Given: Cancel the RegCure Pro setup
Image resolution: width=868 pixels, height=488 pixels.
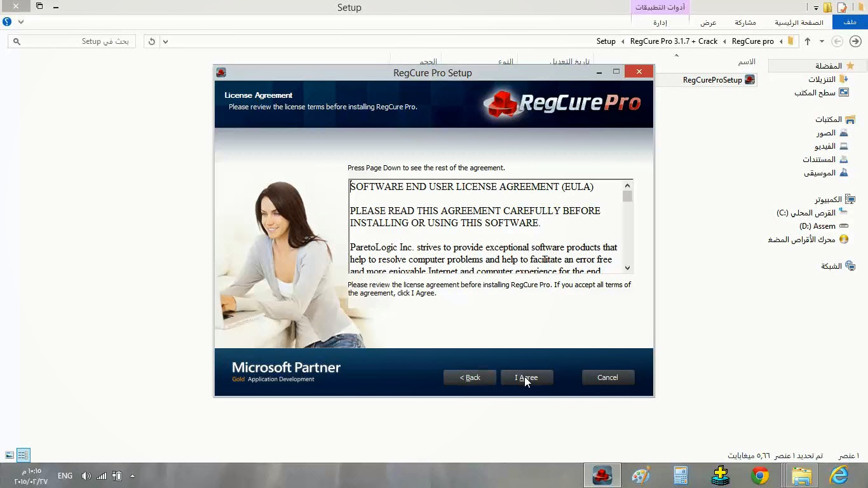Looking at the screenshot, I should pos(607,377).
